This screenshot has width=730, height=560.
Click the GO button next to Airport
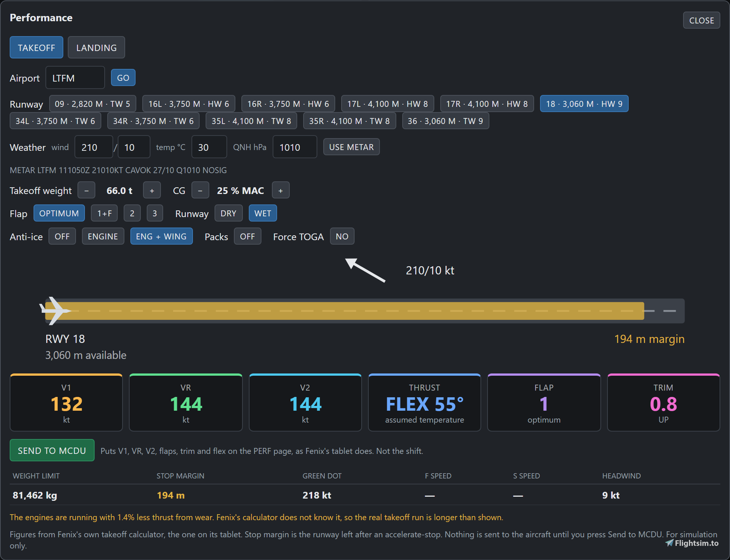coord(123,78)
